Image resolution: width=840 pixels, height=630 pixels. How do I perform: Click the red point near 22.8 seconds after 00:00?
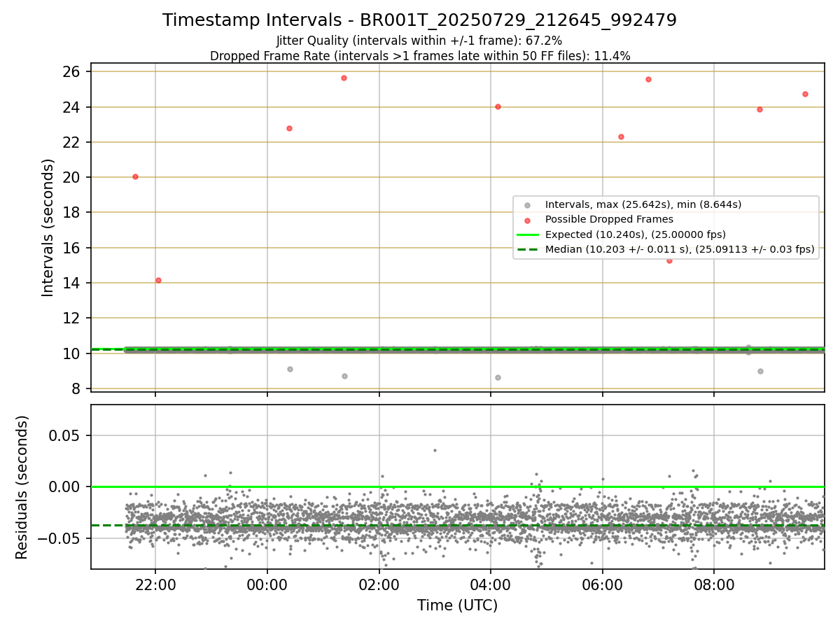289,128
